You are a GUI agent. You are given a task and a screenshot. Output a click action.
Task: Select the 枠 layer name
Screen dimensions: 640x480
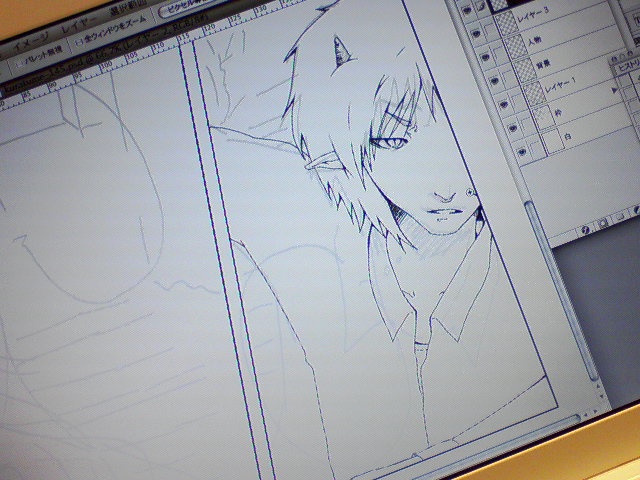(x=559, y=112)
